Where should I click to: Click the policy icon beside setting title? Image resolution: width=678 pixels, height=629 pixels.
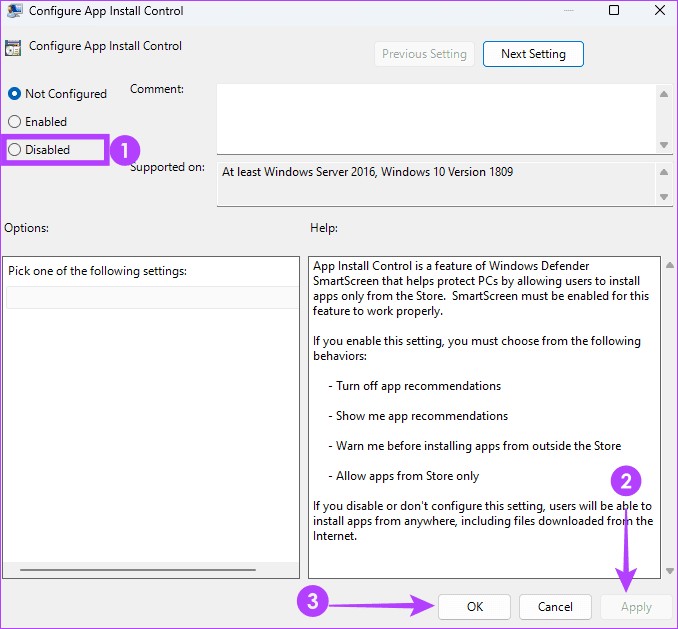14,47
